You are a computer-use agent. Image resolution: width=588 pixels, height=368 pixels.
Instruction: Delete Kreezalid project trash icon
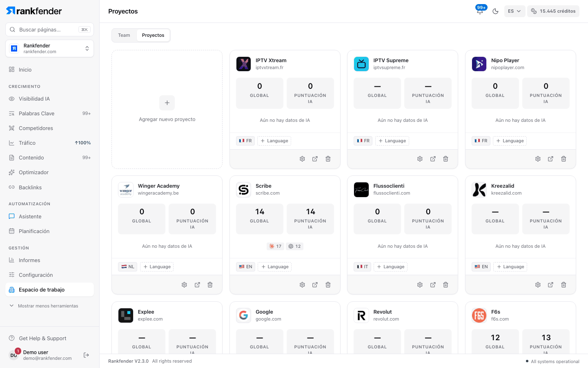(x=563, y=285)
